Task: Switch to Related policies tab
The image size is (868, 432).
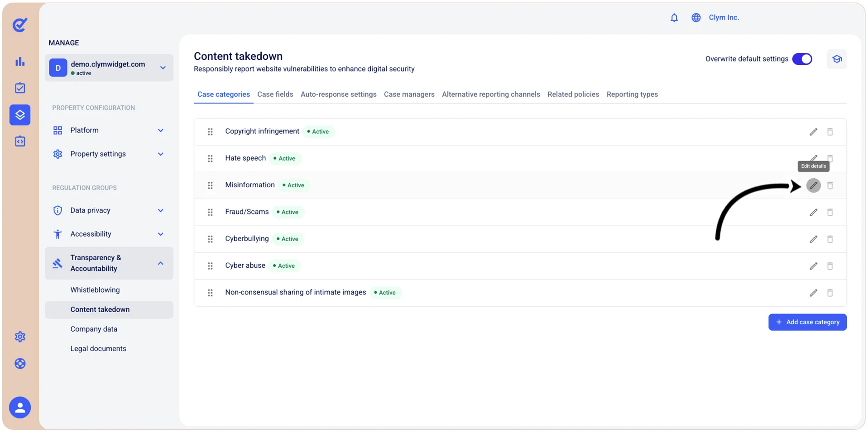Action: [x=573, y=94]
